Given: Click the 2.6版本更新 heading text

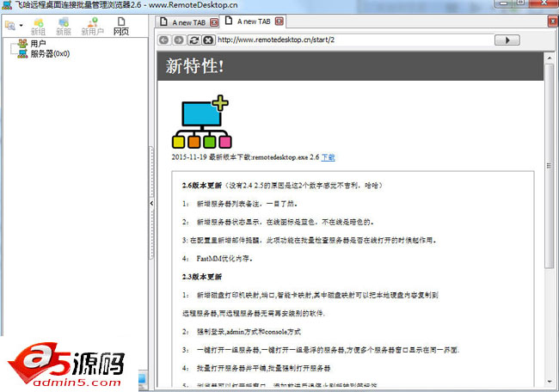Looking at the screenshot, I should [202, 186].
